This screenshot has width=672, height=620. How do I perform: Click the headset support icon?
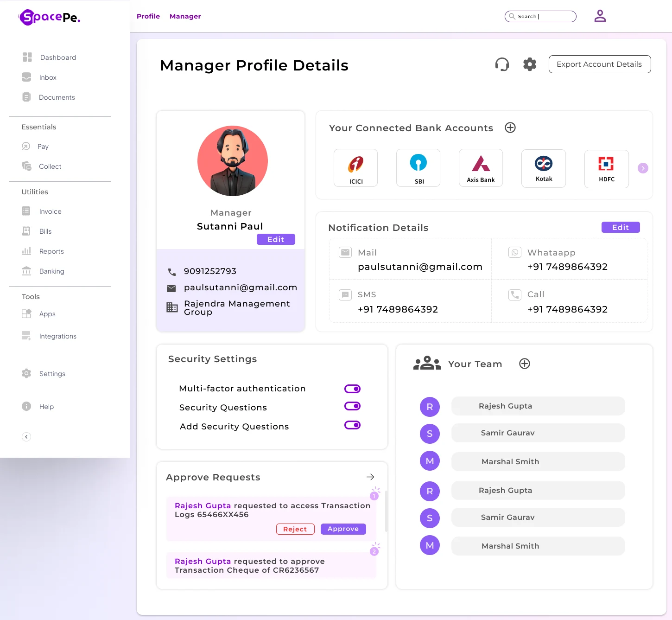coord(502,64)
